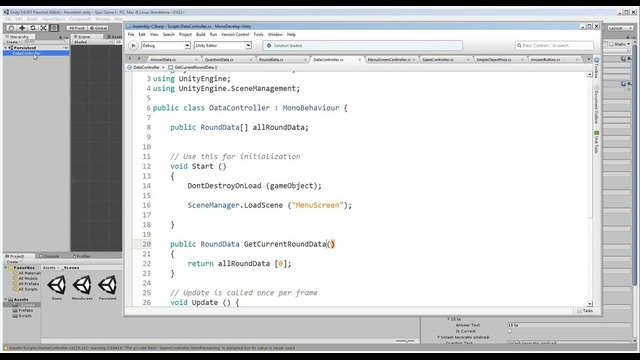Collapse the Favorites group in Project
Viewport: 640px width, 360px height.
(6, 268)
